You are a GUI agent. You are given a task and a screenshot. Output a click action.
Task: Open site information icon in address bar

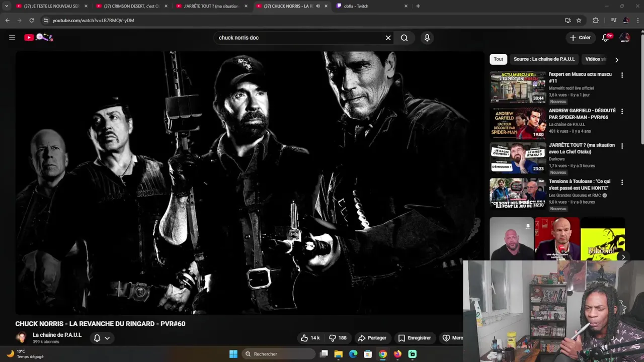coord(46,20)
